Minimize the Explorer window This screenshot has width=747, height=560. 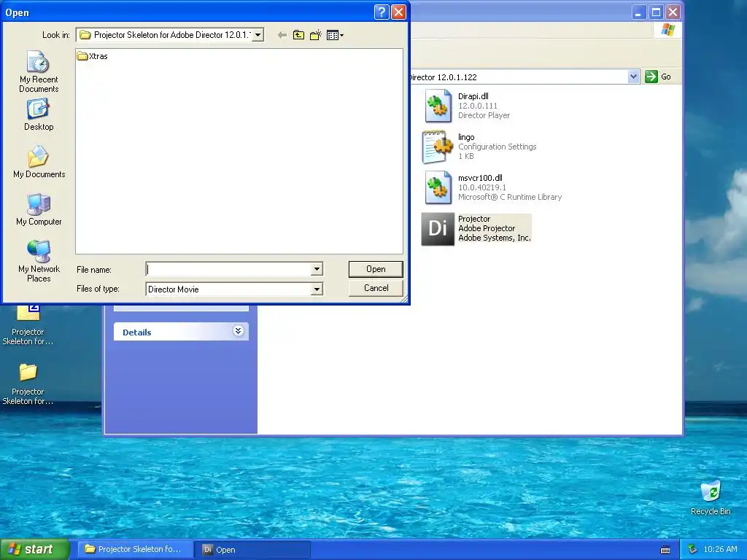[x=638, y=12]
